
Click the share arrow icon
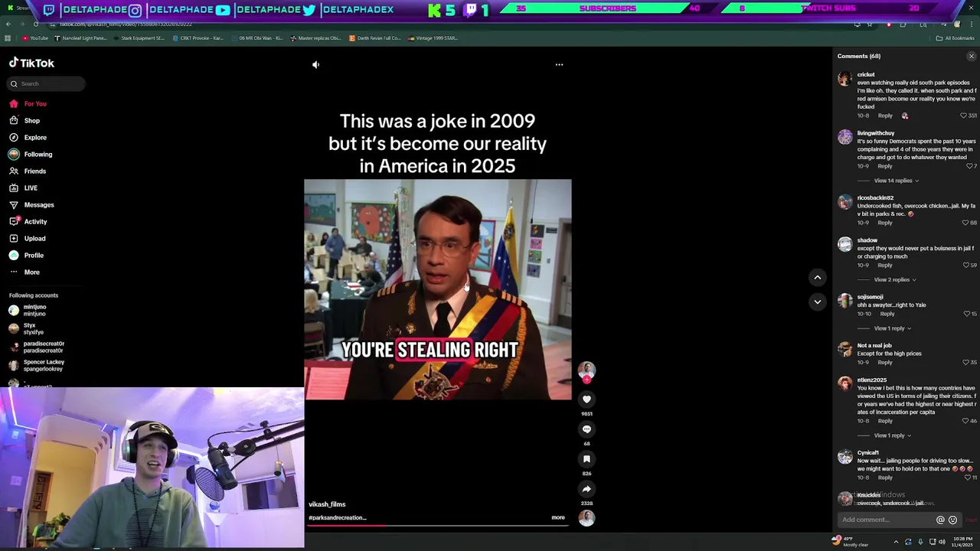click(x=586, y=489)
